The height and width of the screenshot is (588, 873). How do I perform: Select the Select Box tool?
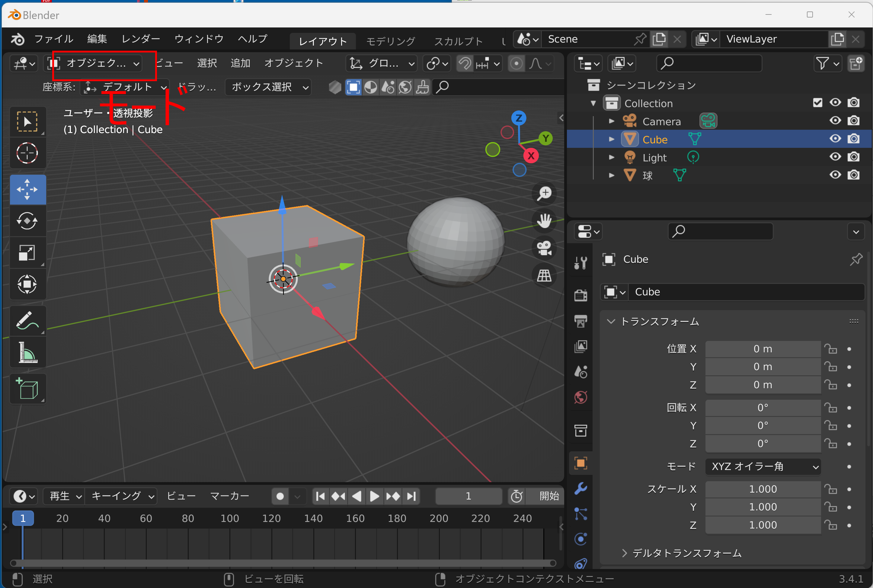click(27, 122)
